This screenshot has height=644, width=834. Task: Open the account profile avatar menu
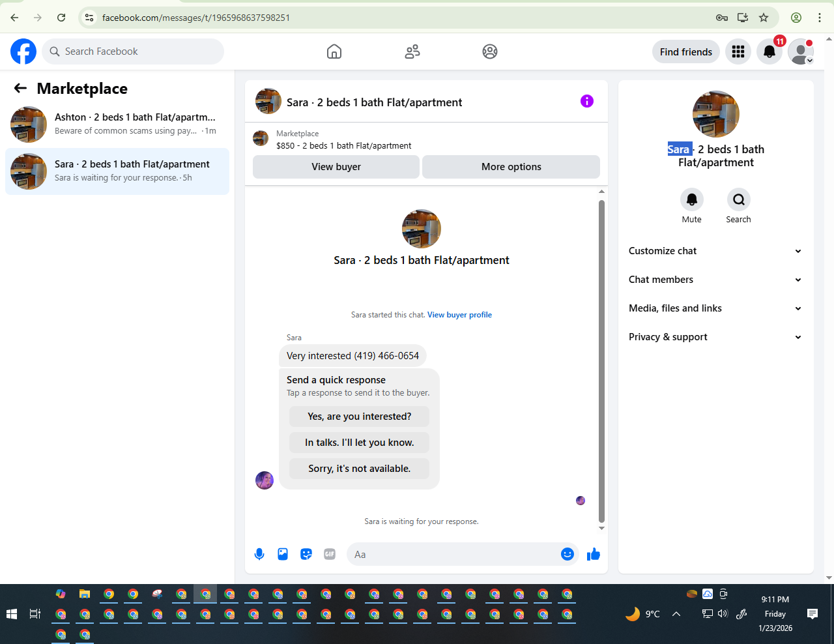801,51
